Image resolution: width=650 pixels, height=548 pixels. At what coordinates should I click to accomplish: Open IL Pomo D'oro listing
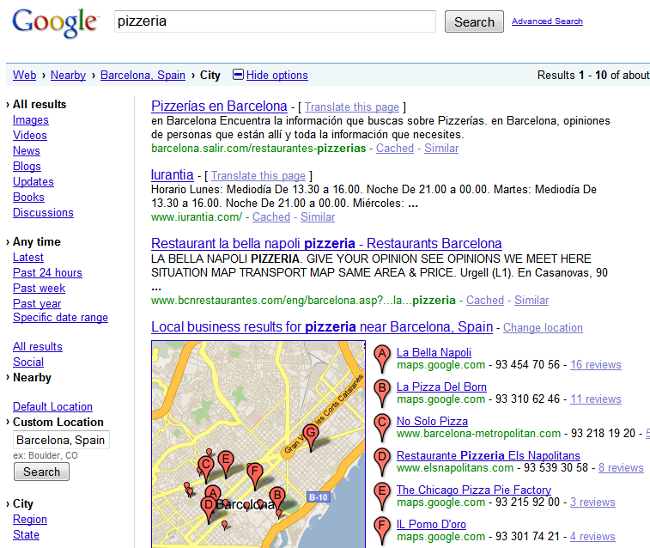pos(431,524)
